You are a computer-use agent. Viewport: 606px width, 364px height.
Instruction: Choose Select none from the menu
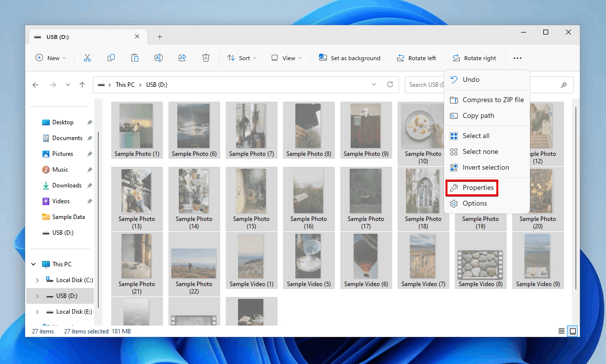tap(487, 151)
